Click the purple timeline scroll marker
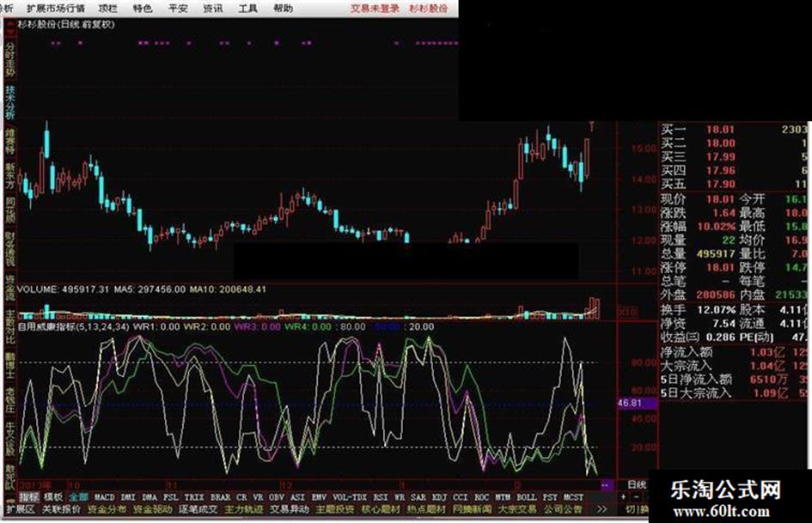The width and height of the screenshot is (812, 523). [606, 485]
